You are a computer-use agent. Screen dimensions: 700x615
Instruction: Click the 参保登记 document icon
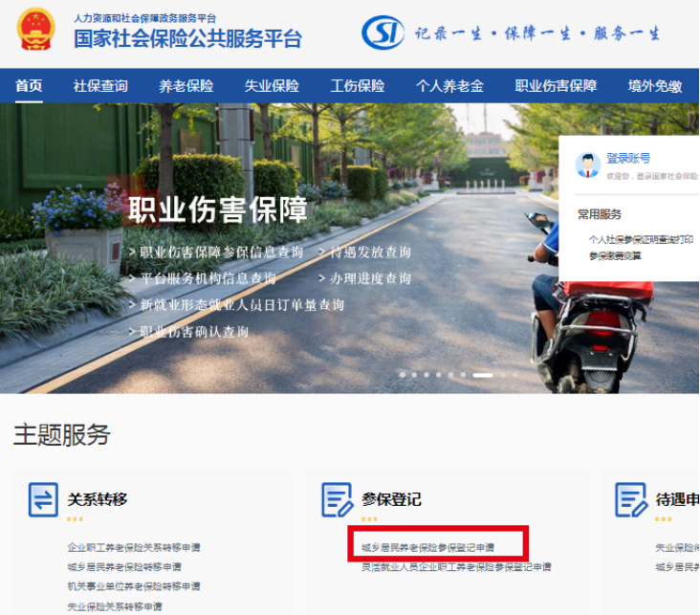[x=337, y=499]
